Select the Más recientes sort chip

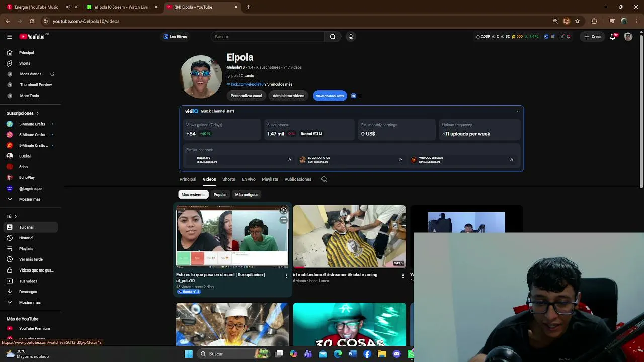193,195
